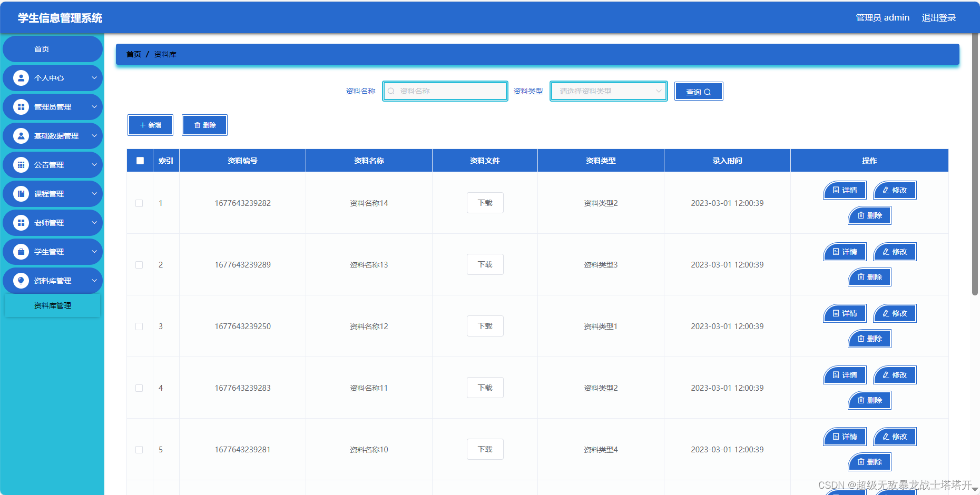
Task: Click the 学生管理 briefcase icon
Action: (x=21, y=252)
